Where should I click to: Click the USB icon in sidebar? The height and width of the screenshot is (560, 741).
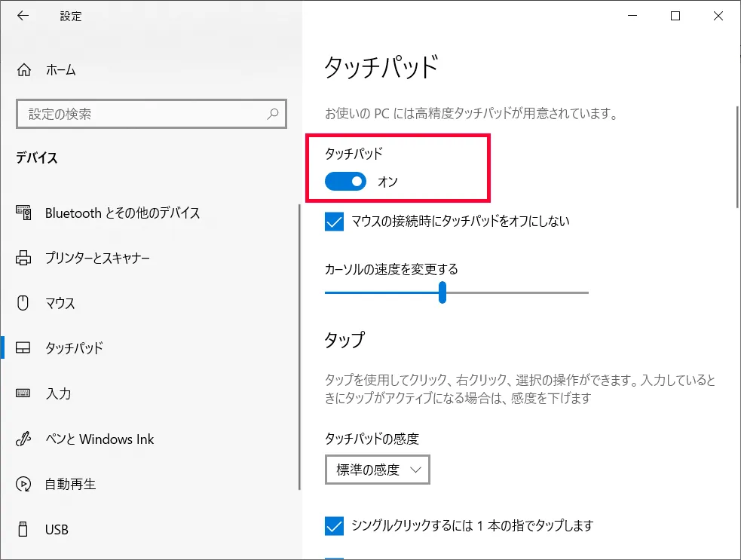click(23, 529)
